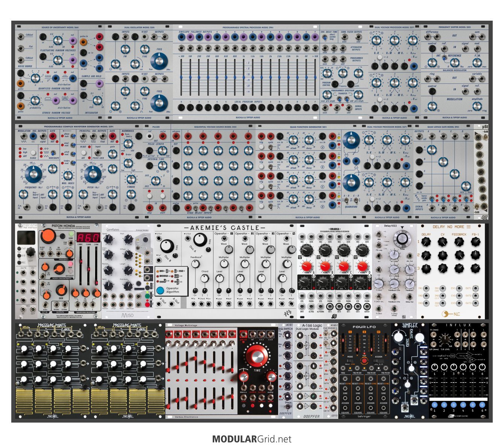The height and width of the screenshot is (447, 504).
Task: Toggle the pink MODE button on Piston Honda
Action: pyautogui.click(x=71, y=264)
